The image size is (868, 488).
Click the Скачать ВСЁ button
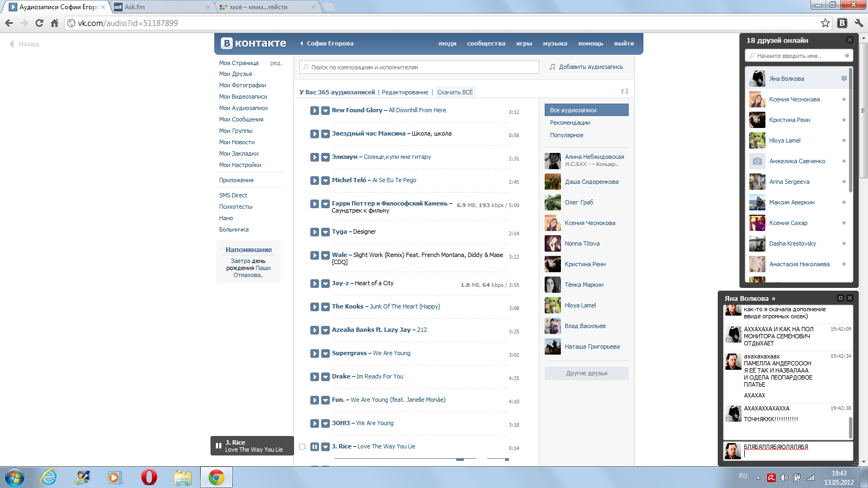455,92
